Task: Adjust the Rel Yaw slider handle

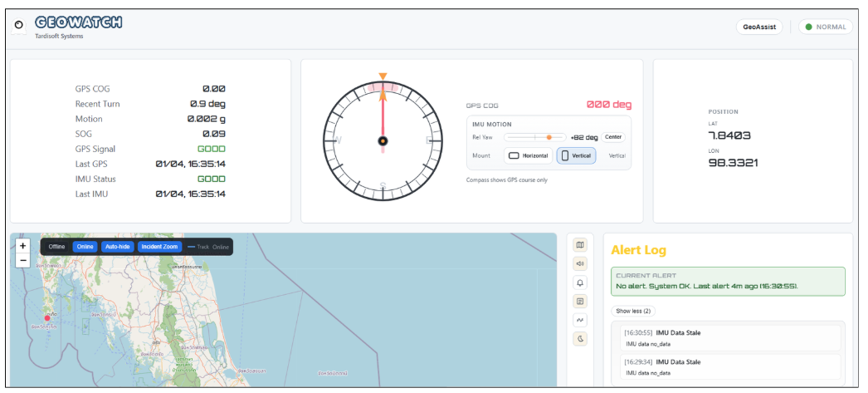Action: click(549, 137)
